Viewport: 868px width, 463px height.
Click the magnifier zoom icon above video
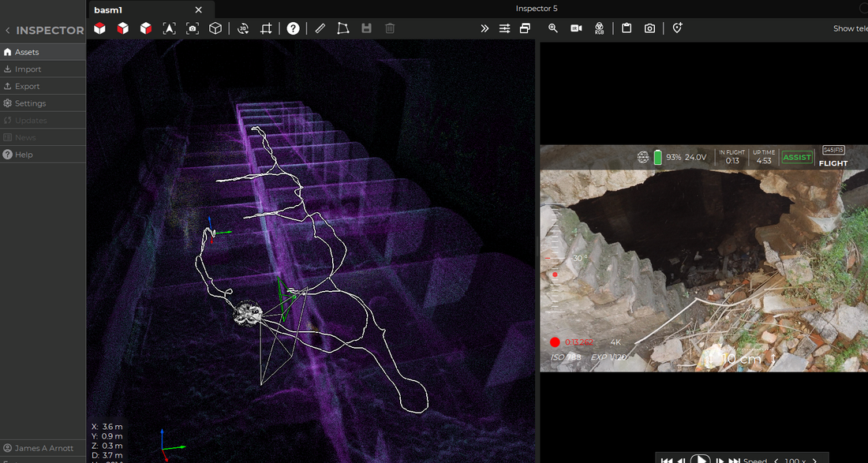click(x=552, y=28)
